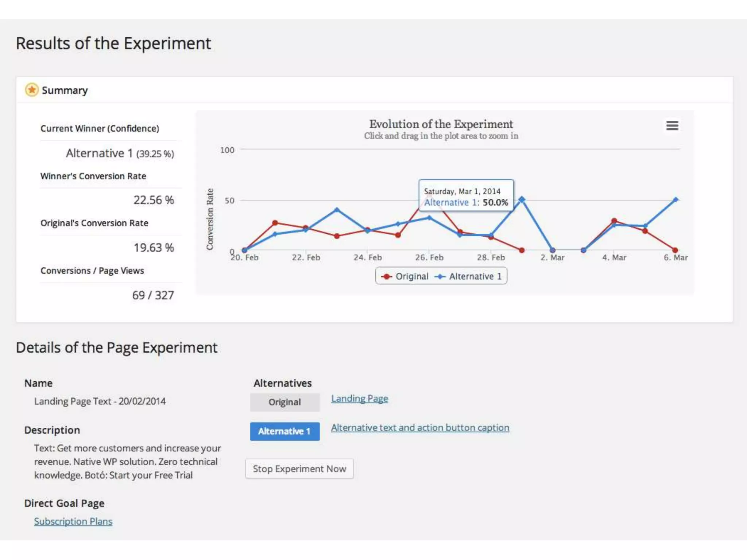The height and width of the screenshot is (560, 747).
Task: Open Alternative text and action button caption link
Action: 420,428
